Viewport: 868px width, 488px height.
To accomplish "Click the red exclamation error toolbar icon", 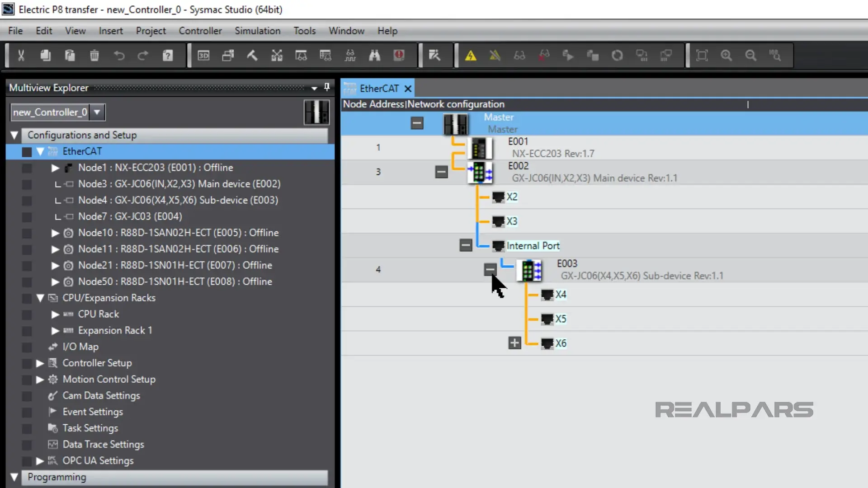I will coord(399,56).
